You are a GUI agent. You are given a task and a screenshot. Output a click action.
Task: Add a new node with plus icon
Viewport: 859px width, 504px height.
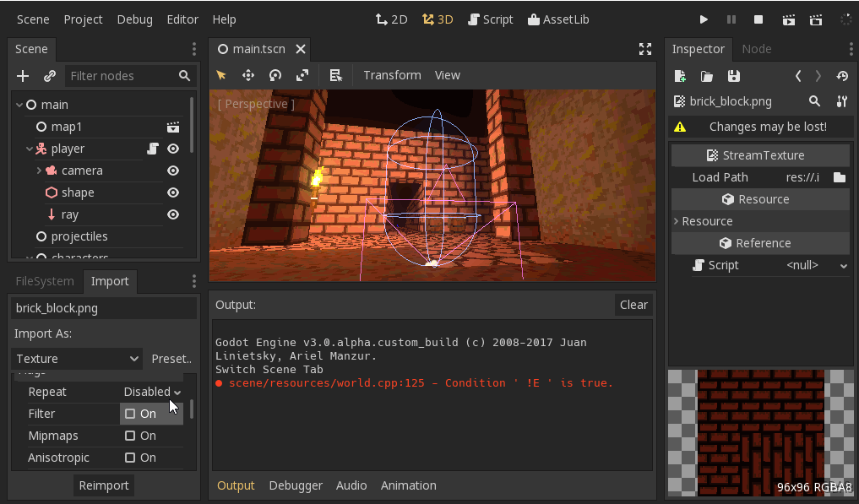(23, 76)
